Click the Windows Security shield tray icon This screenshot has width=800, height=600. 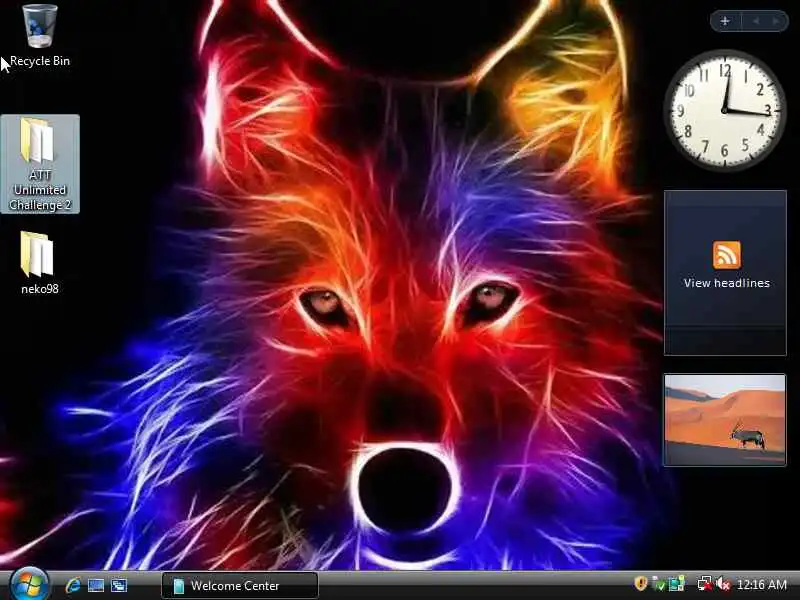pyautogui.click(x=640, y=584)
